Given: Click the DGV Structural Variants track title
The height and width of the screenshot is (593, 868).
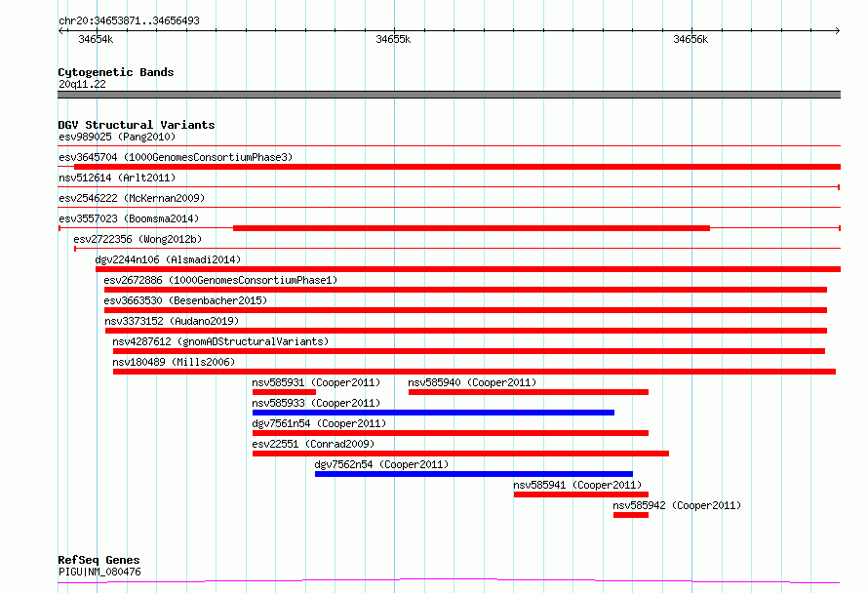Looking at the screenshot, I should pos(137,125).
